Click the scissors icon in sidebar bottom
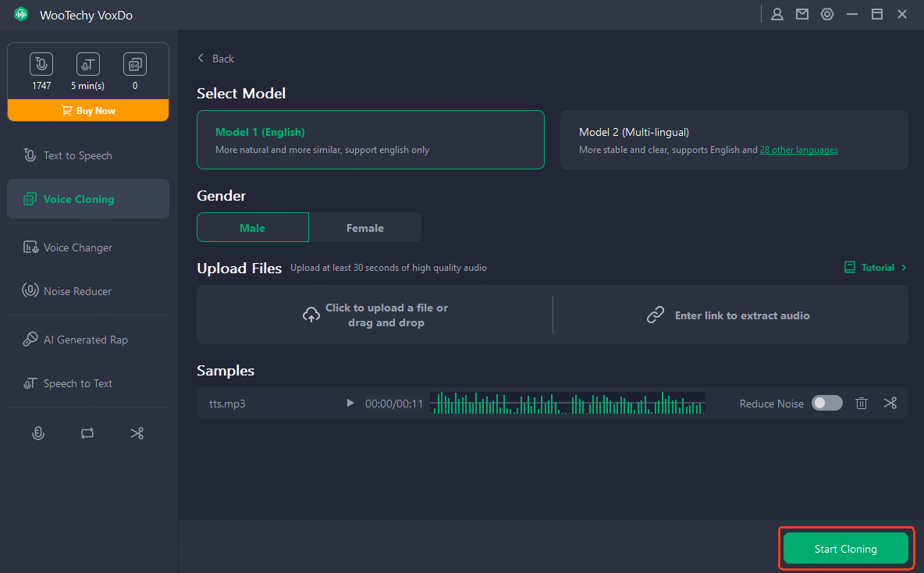This screenshot has width=924, height=573. (x=137, y=433)
